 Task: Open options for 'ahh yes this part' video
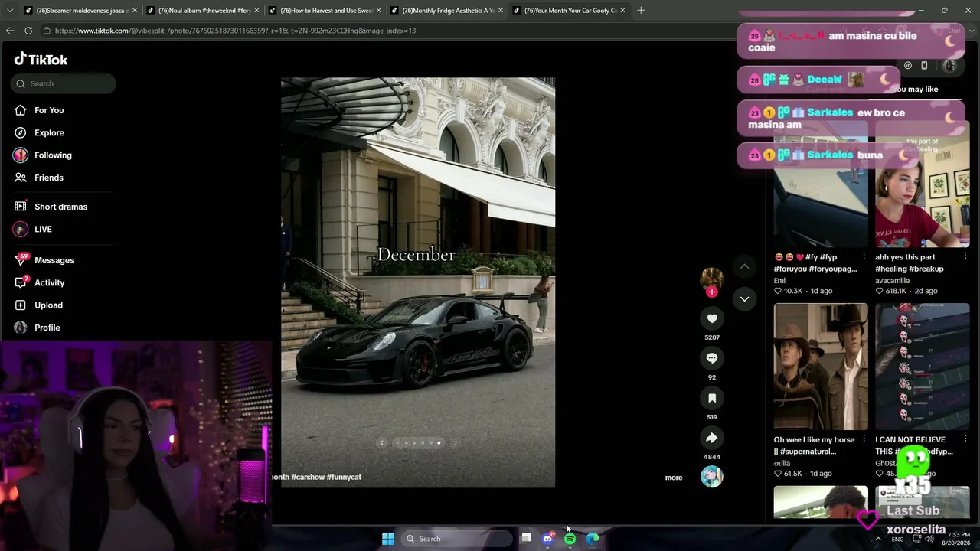pos(965,256)
